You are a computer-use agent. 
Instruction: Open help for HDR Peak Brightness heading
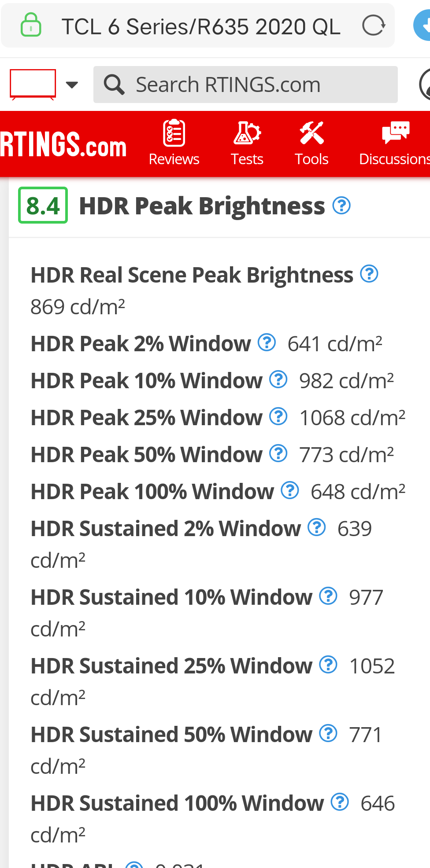click(x=341, y=206)
